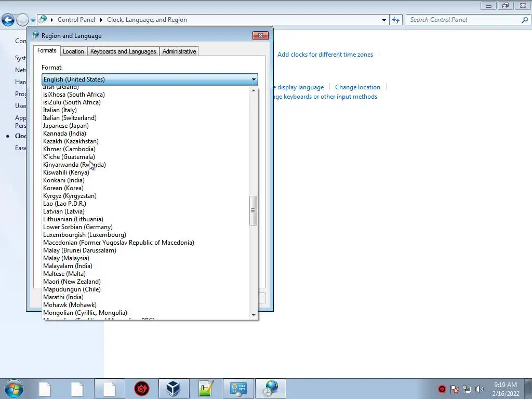Select Kannada (India) format
This screenshot has height=399, width=532.
146,134
